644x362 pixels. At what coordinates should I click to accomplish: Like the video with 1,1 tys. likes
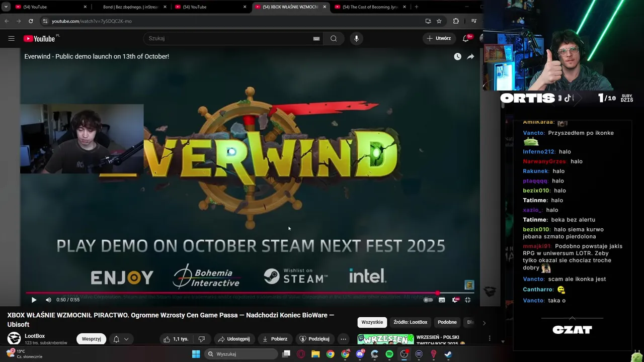click(176, 339)
